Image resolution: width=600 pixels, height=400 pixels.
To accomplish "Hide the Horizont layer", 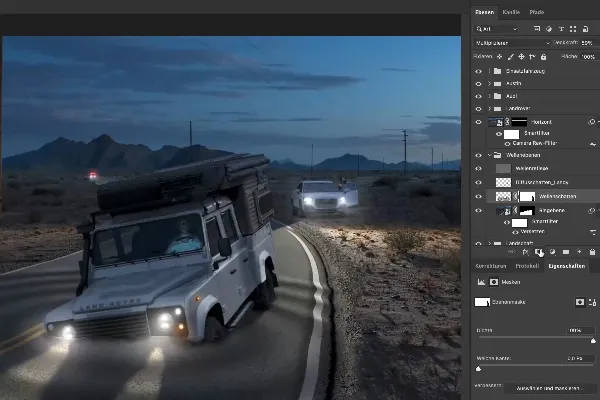I will [x=478, y=122].
